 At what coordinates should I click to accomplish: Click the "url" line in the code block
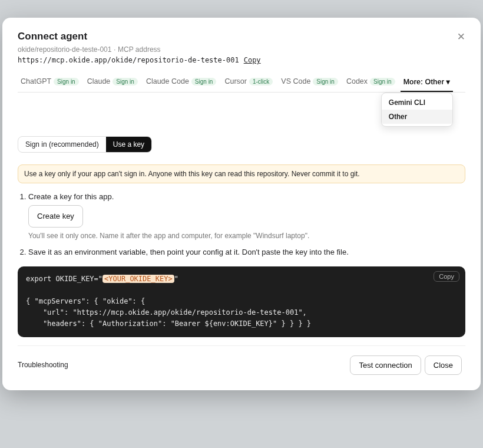(175, 312)
